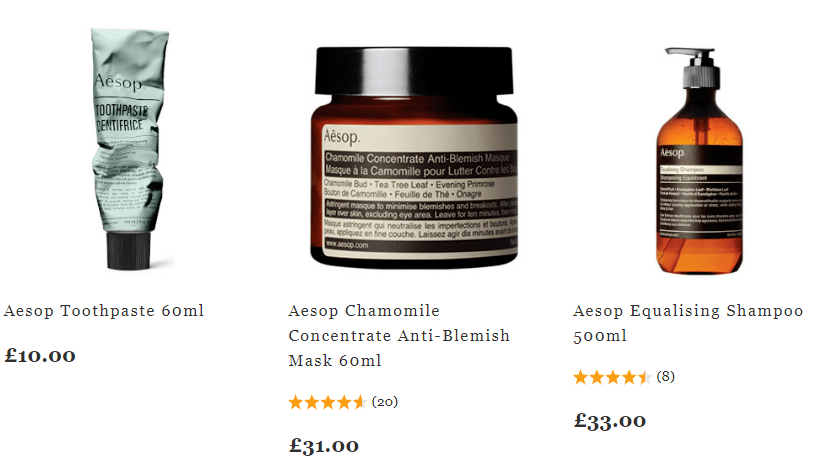Screen dimensions: 816x465
Task: View the (20) reviews for the mask
Action: pos(385,402)
